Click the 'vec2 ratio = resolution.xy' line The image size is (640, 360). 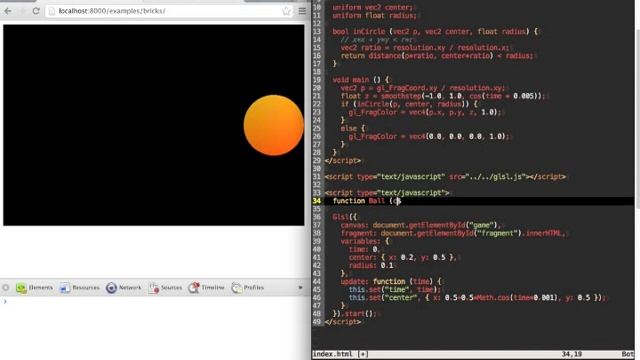(425, 48)
